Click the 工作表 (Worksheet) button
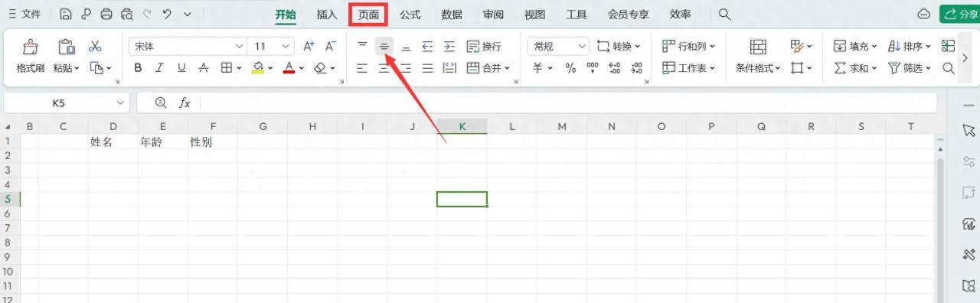The height and width of the screenshot is (303, 980). [x=688, y=68]
